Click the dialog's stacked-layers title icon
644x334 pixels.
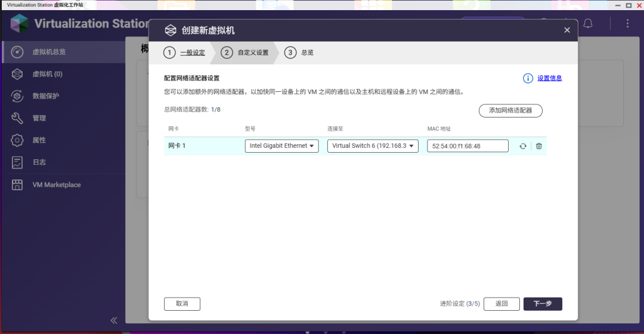pyautogui.click(x=171, y=30)
